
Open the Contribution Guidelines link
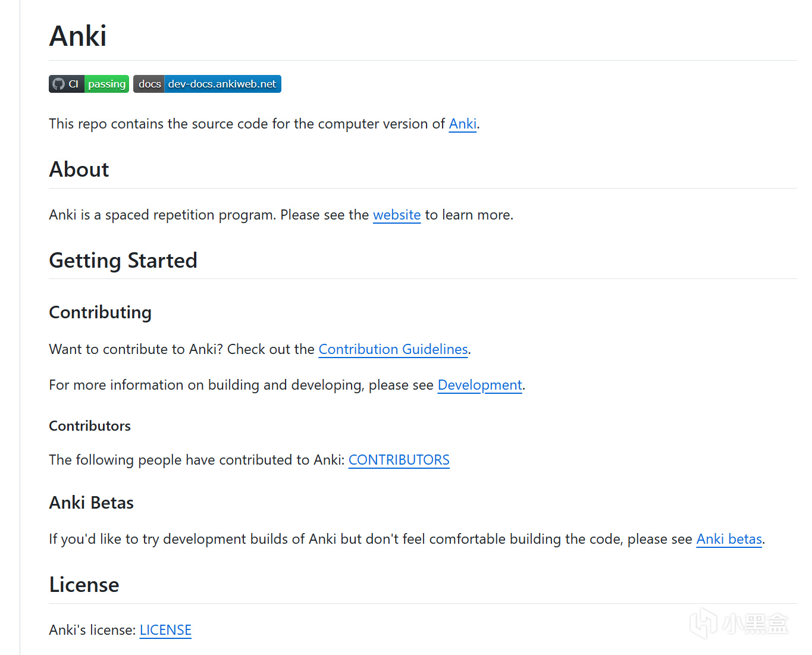[393, 349]
